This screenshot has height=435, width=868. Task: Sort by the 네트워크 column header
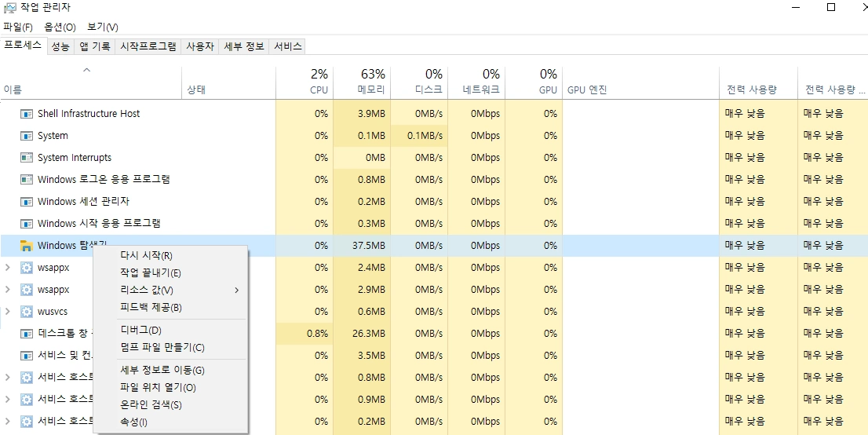click(x=476, y=83)
